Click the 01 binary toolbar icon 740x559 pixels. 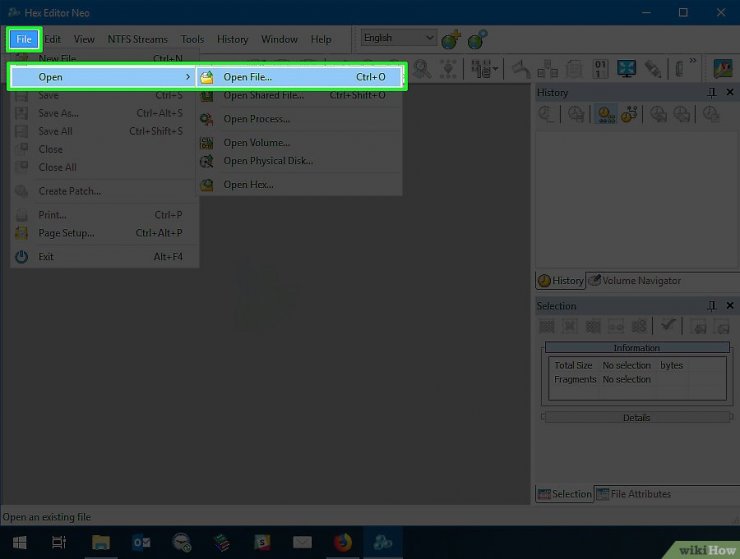coord(600,69)
